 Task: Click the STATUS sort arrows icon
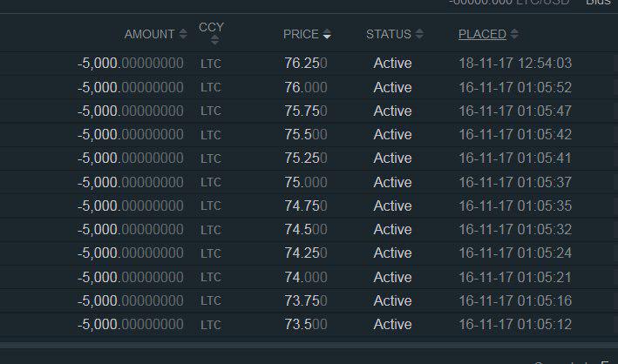pyautogui.click(x=419, y=34)
